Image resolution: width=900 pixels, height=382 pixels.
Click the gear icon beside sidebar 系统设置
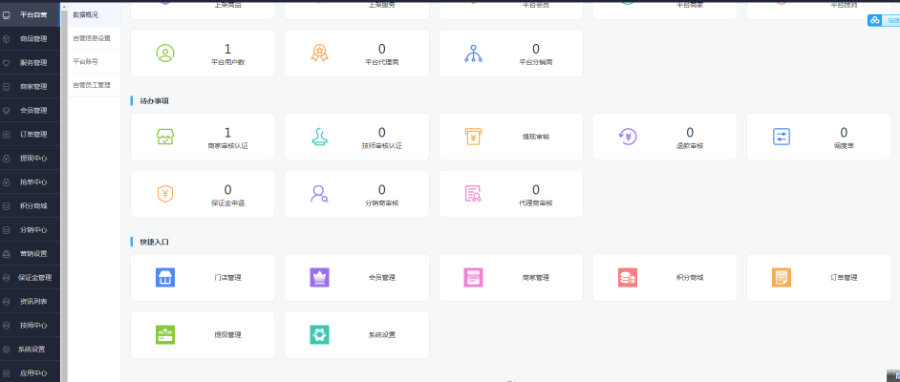click(6, 349)
